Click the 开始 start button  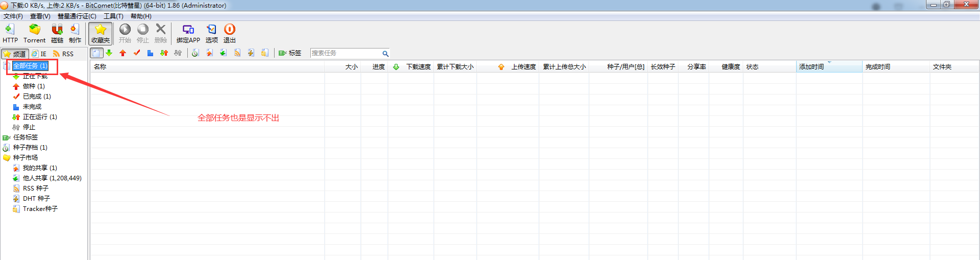[125, 33]
